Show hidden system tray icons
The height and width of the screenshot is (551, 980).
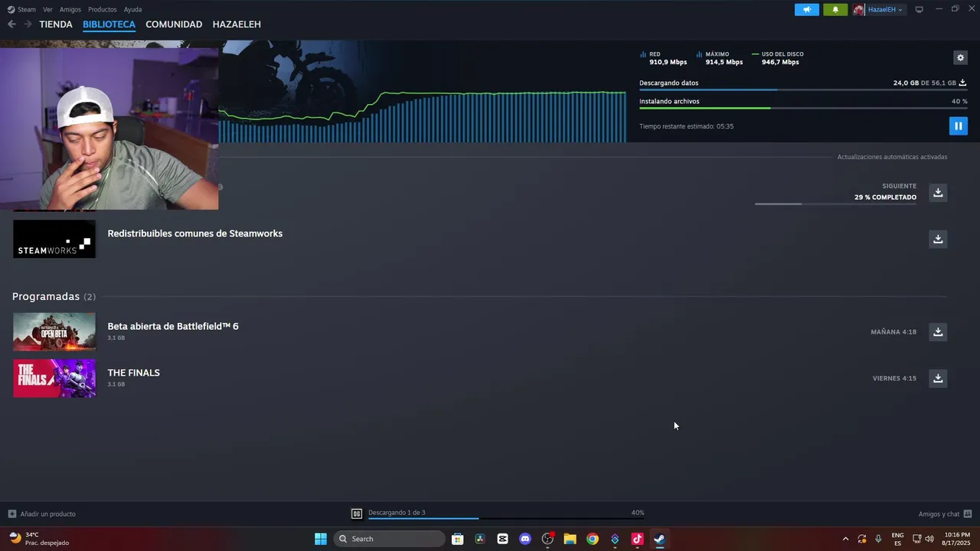[845, 539]
